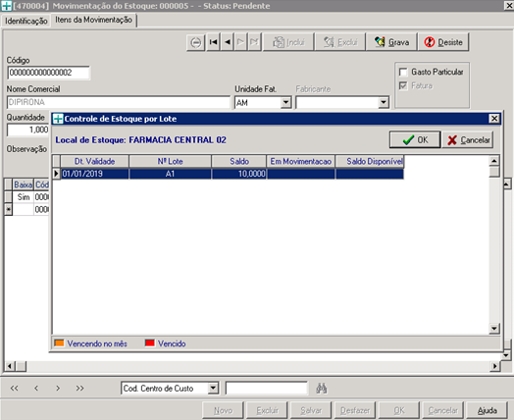Click the search text field beside binoculars
Image resolution: width=514 pixels, height=420 pixels.
[267, 389]
